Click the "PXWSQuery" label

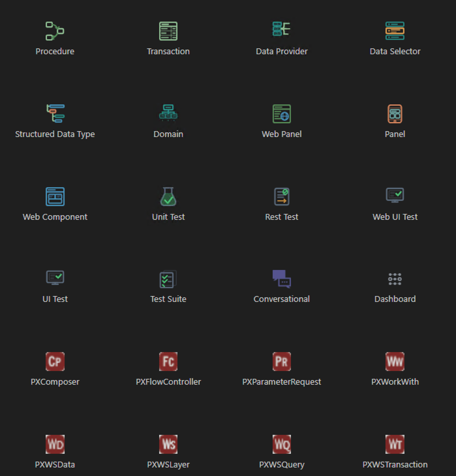(x=282, y=465)
